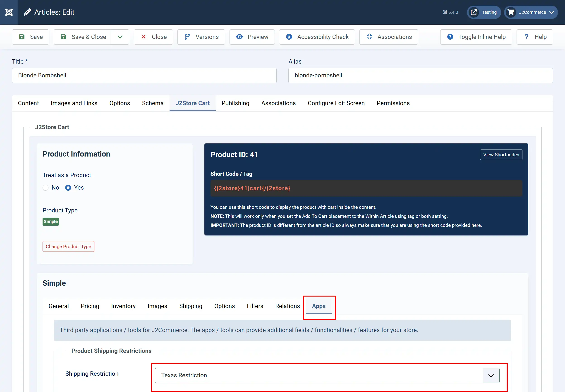This screenshot has height=392, width=565.
Task: Click the Joomla logo icon
Action: coord(9,12)
